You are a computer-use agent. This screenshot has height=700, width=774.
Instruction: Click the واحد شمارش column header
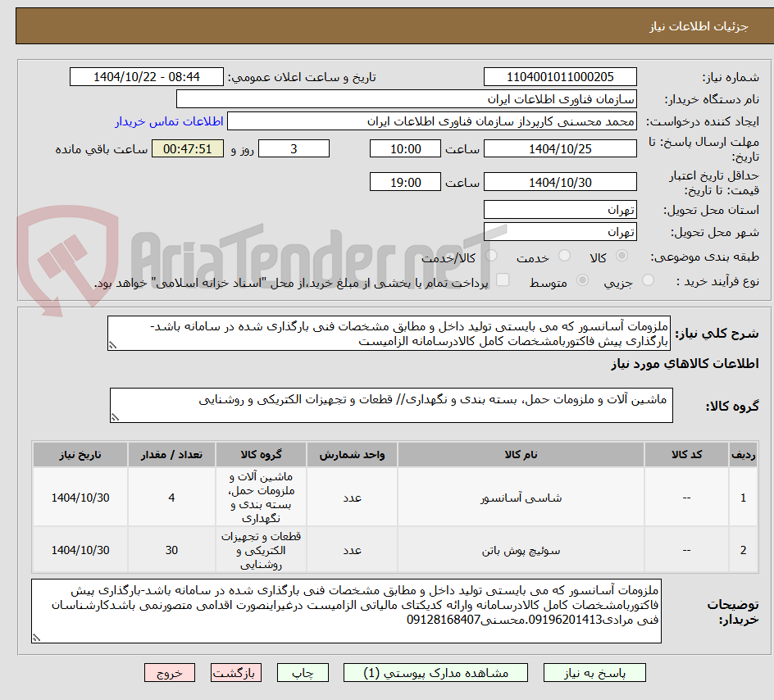(x=352, y=454)
